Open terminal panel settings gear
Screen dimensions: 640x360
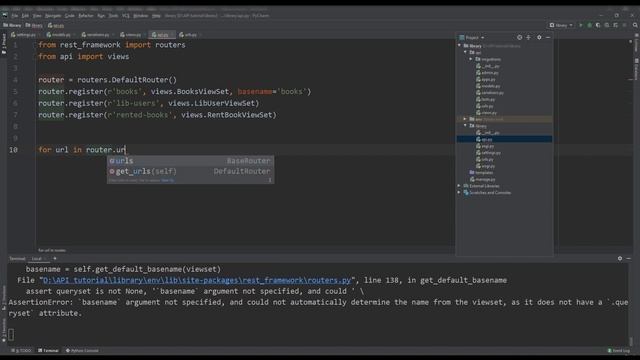620,258
